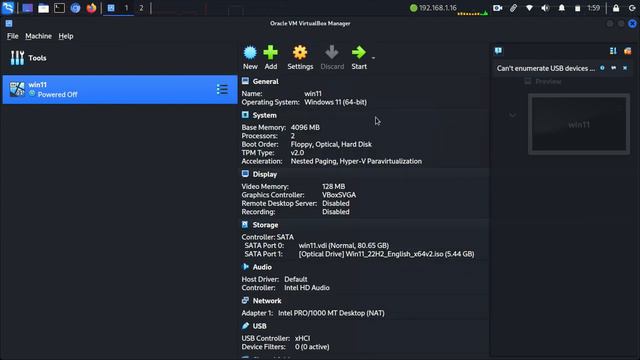
Task: Switch to workspace 2
Action: [x=141, y=8]
